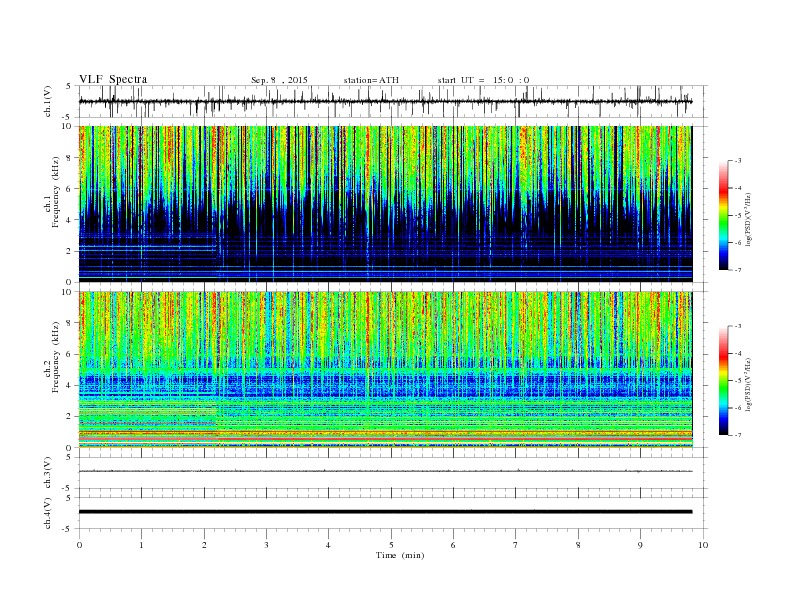Screen dimensions: 792x612
Task: Select the date text 'Sep. 8 , 2015'
Action: [x=279, y=80]
